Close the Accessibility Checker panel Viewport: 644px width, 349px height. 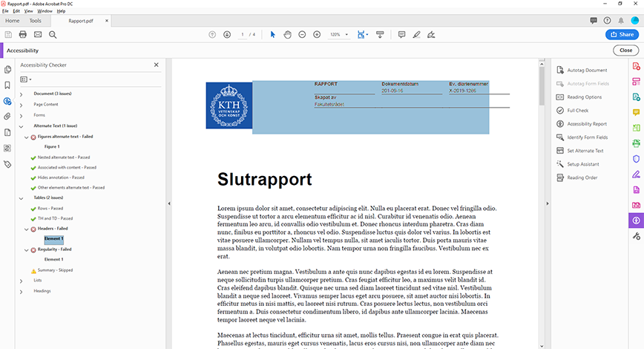pos(156,65)
